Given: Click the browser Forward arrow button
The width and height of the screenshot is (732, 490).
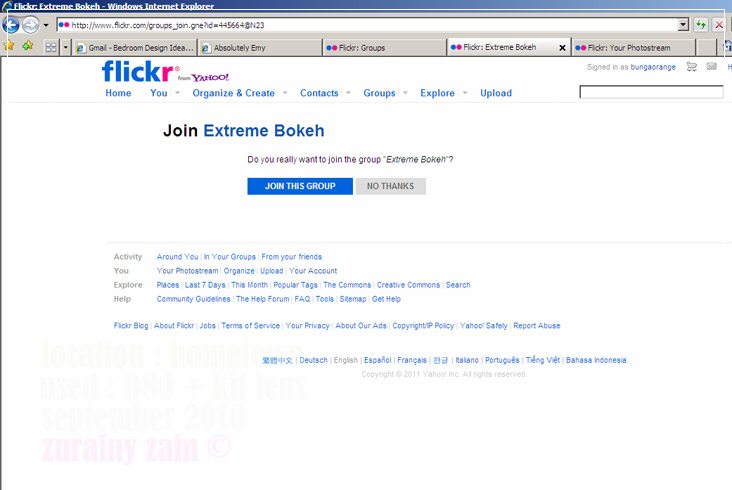Looking at the screenshot, I should coord(31,25).
